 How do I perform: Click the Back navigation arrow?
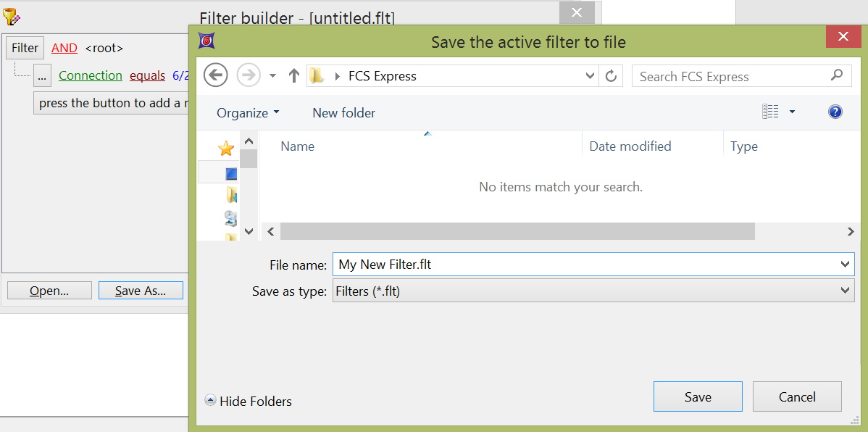[216, 75]
